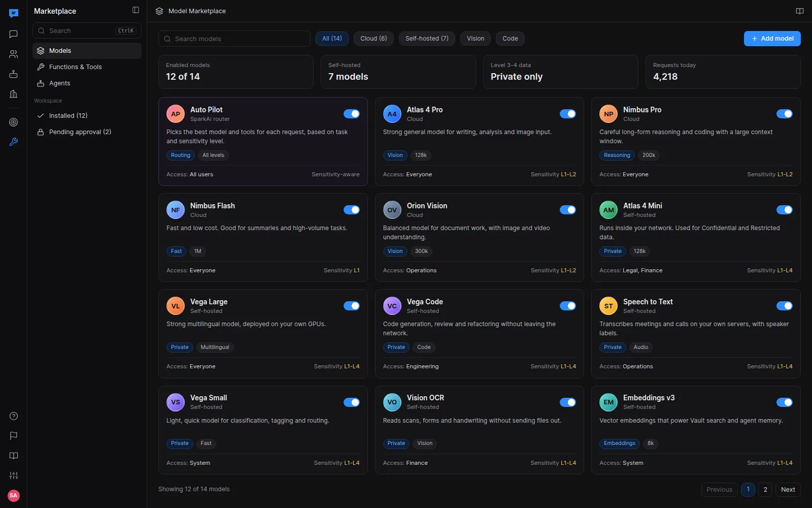
Task: Toggle off the Auto Pilot model
Action: (x=352, y=114)
